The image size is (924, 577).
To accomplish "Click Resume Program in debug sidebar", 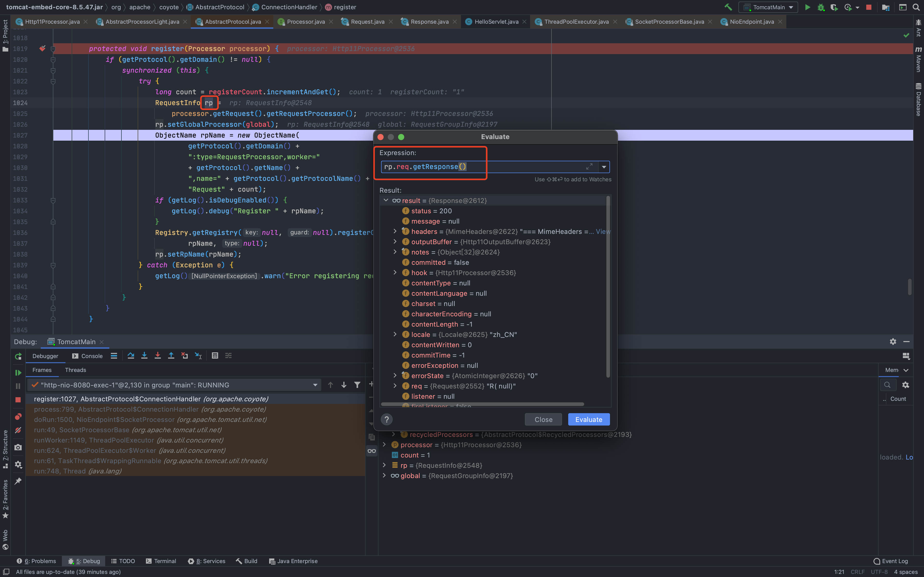I will point(18,372).
